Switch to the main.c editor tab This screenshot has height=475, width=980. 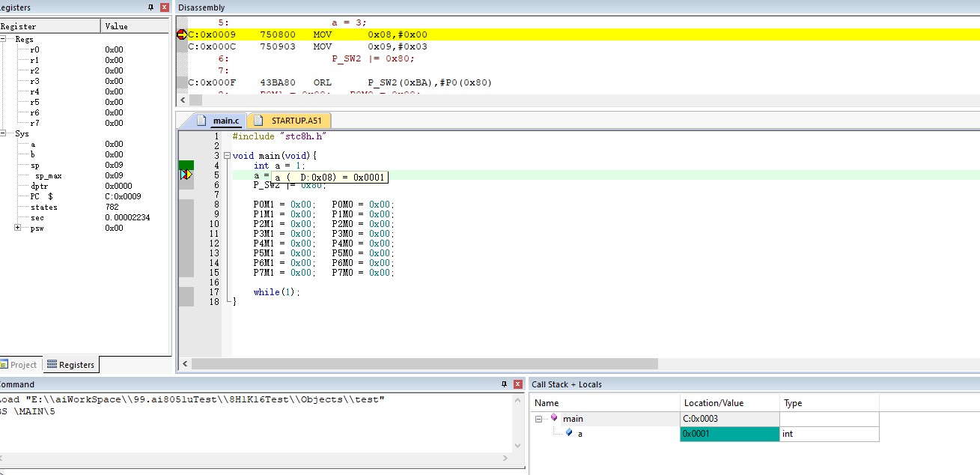(x=218, y=121)
